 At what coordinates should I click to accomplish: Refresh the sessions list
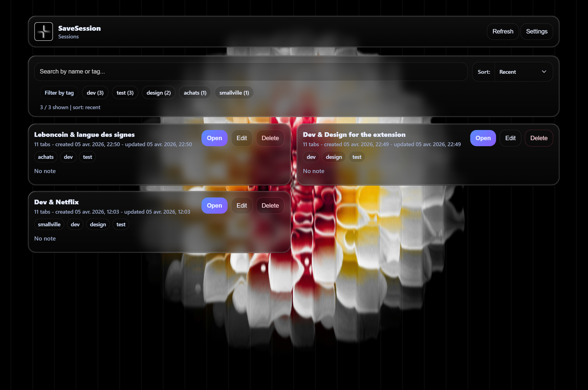pyautogui.click(x=503, y=32)
